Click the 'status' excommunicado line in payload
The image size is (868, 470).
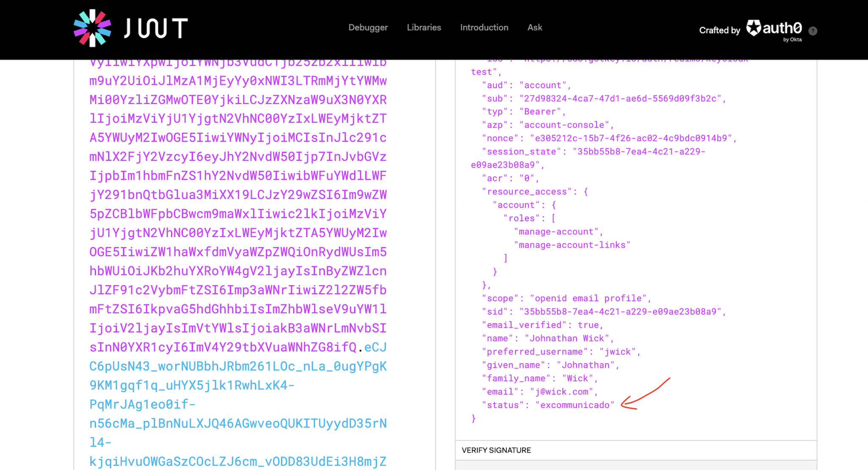click(548, 405)
